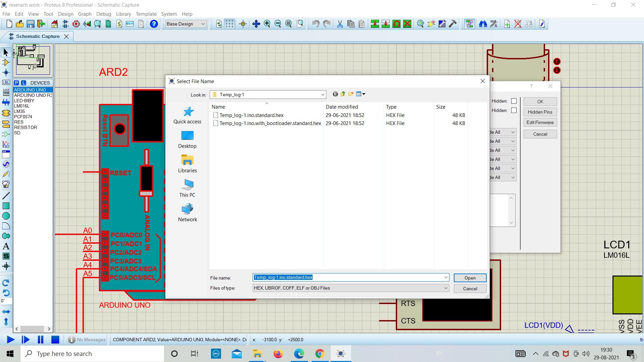This screenshot has width=644, height=362.
Task: Select the 2D Graphics Line tool
Action: pyautogui.click(x=6, y=196)
